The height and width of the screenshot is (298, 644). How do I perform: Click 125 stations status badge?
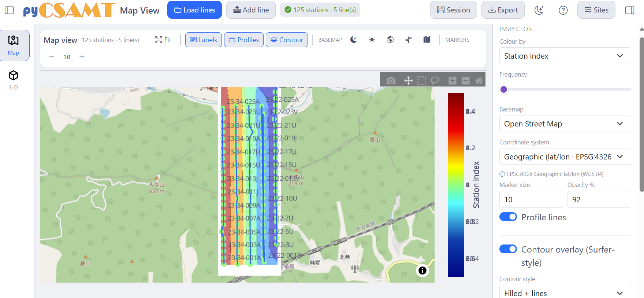(x=320, y=10)
